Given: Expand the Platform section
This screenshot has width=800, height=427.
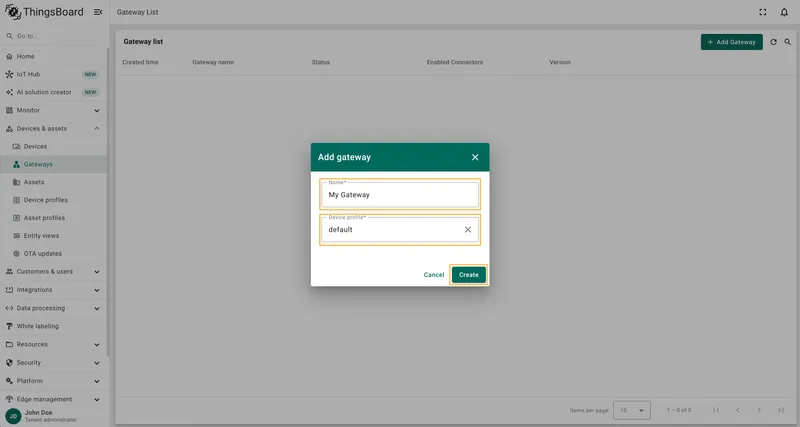Looking at the screenshot, I should [54, 381].
